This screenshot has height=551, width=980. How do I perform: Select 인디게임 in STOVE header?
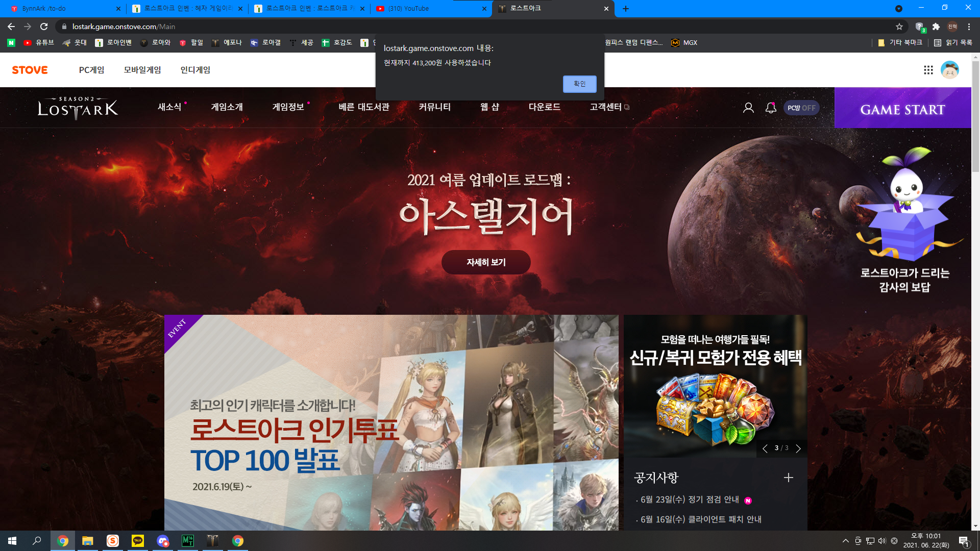tap(195, 70)
